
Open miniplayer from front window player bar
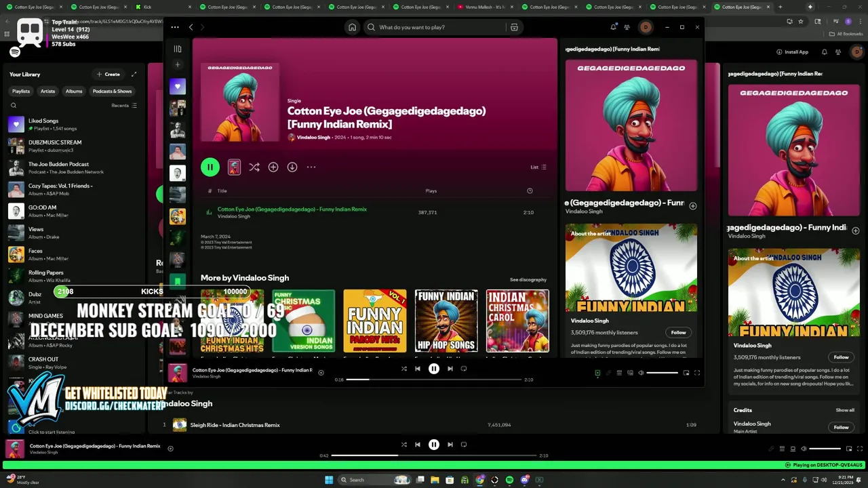tap(686, 373)
